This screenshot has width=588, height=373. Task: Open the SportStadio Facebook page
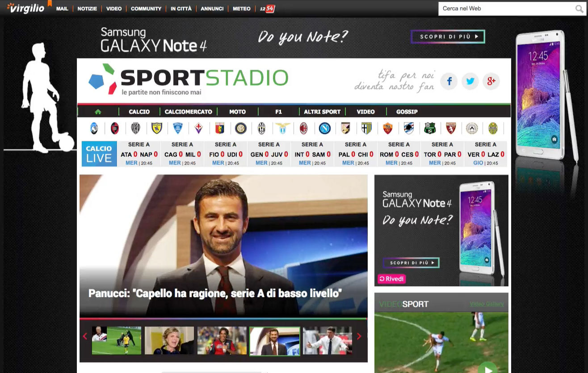coord(449,81)
